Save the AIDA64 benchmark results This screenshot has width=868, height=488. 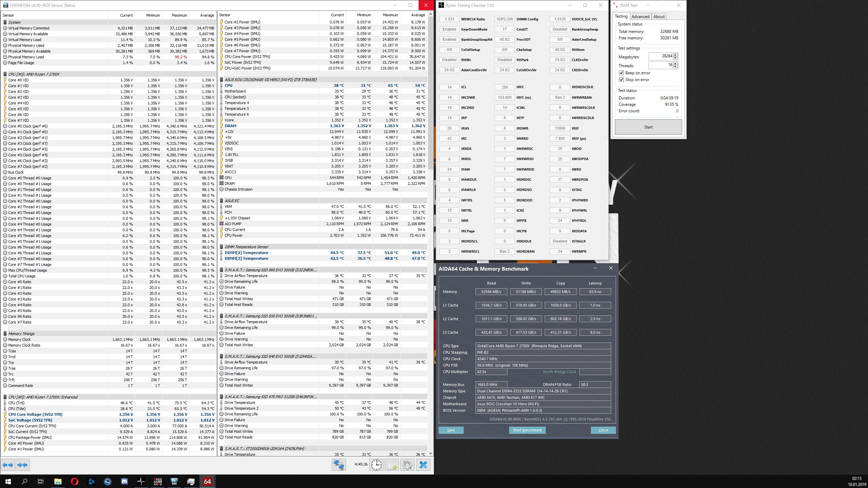[451, 430]
